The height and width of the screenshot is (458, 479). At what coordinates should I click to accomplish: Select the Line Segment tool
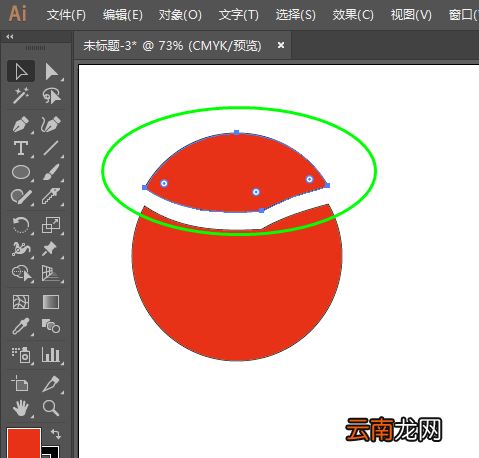pyautogui.click(x=51, y=148)
